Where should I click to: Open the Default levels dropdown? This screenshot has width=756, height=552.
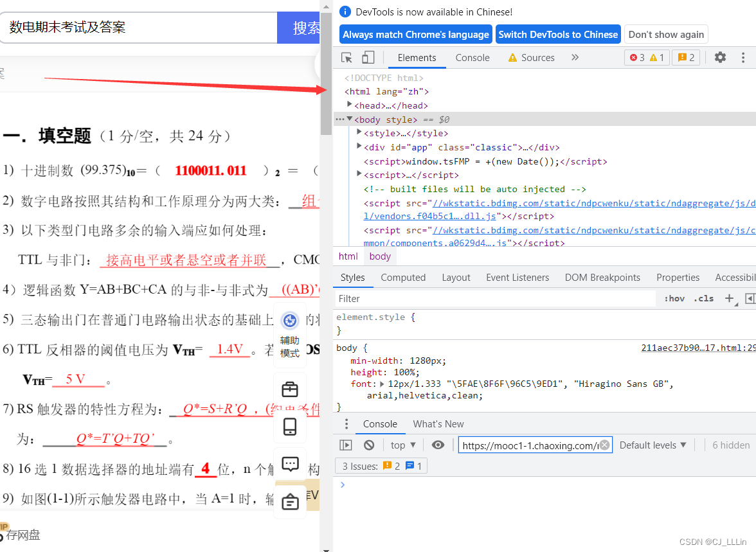click(x=653, y=445)
